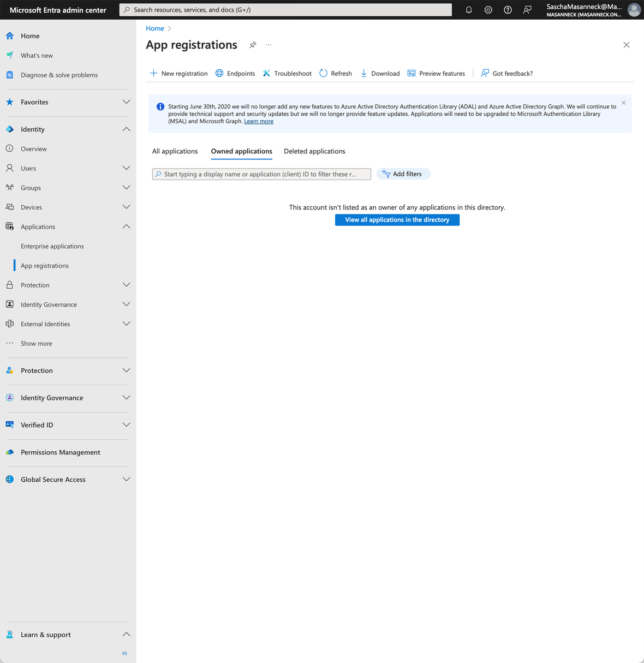
Task: Download the app registrations list
Action: tap(380, 73)
